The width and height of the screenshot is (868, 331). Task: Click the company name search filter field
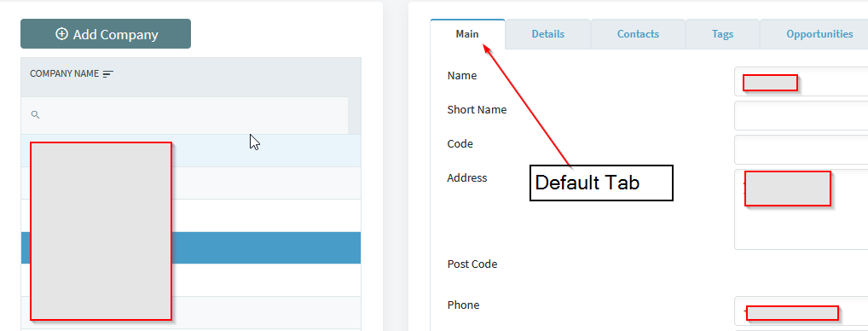pos(185,115)
